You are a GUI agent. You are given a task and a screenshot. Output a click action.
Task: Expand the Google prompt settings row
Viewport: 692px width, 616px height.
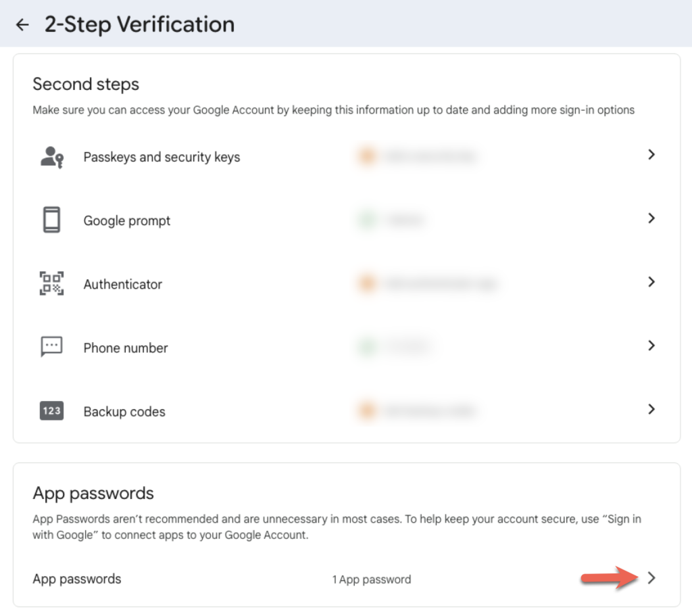pos(651,218)
